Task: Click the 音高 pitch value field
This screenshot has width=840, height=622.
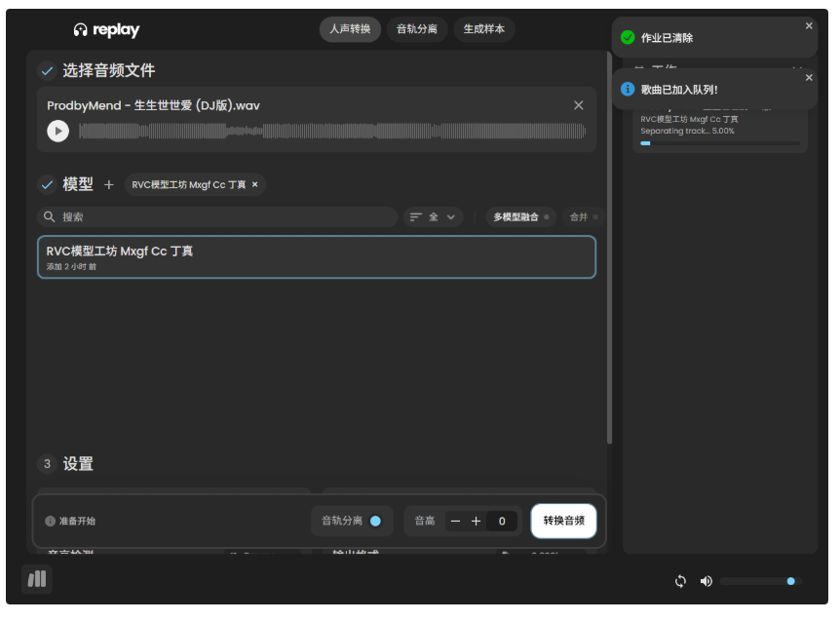Action: pos(502,522)
